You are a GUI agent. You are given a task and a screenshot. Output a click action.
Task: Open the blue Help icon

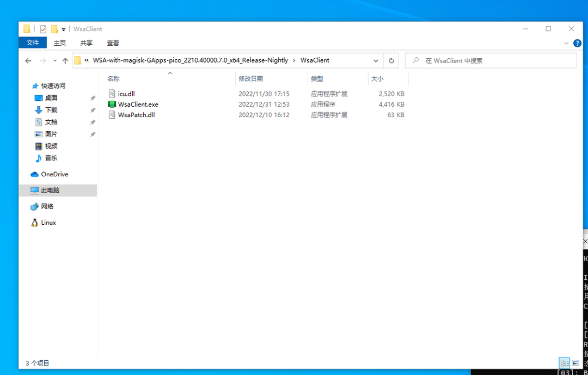point(578,43)
